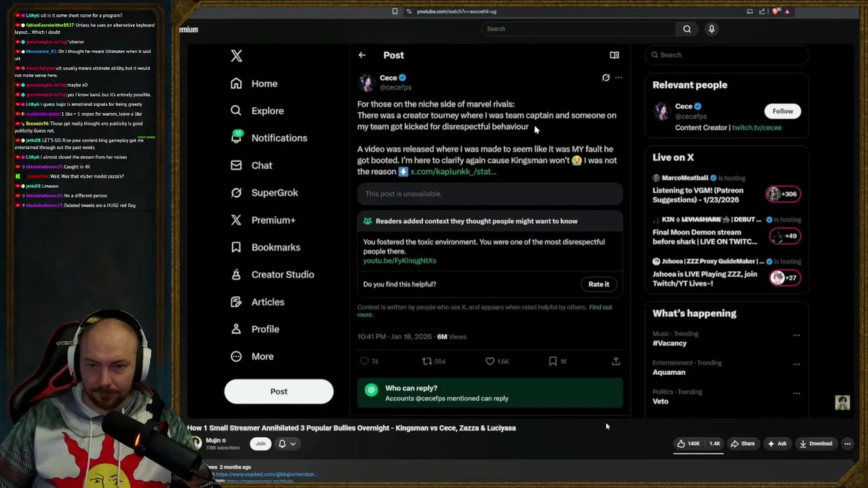
Task: Open the three-dot menu on Cece's post
Action: [618, 78]
